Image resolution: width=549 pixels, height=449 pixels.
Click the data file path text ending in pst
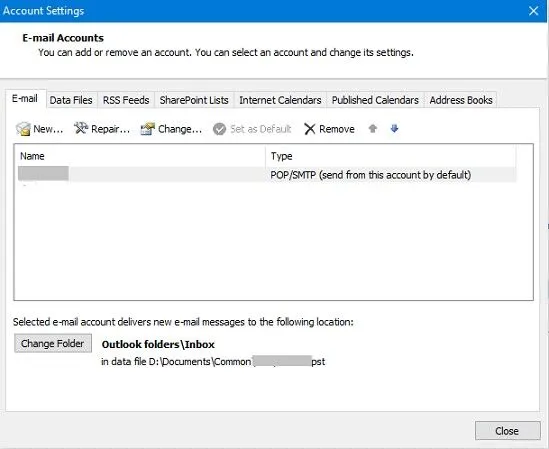coord(213,361)
